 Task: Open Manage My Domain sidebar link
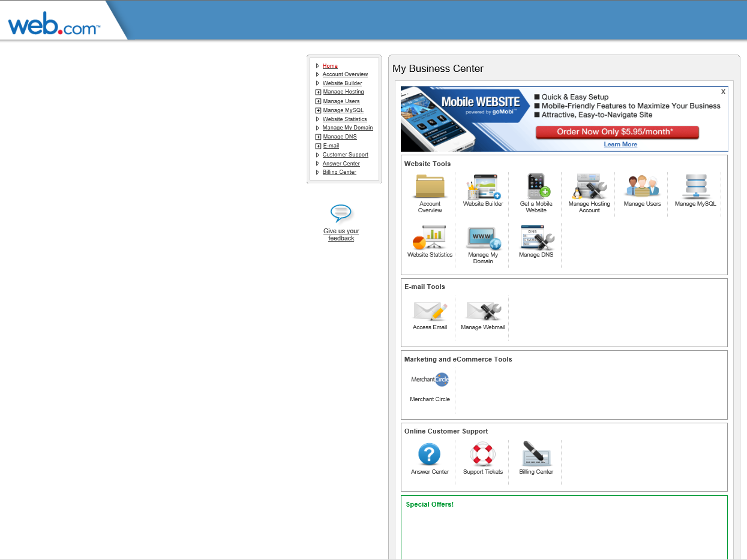[347, 128]
